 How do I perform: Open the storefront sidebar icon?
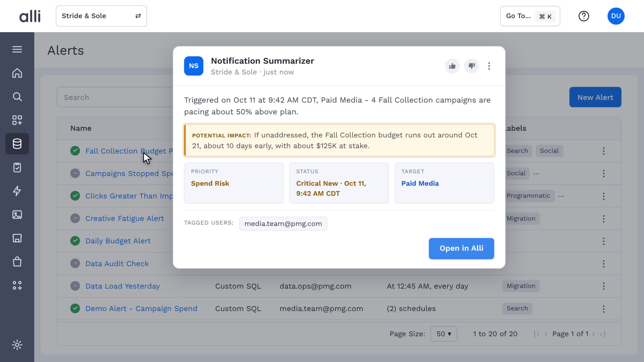17,238
